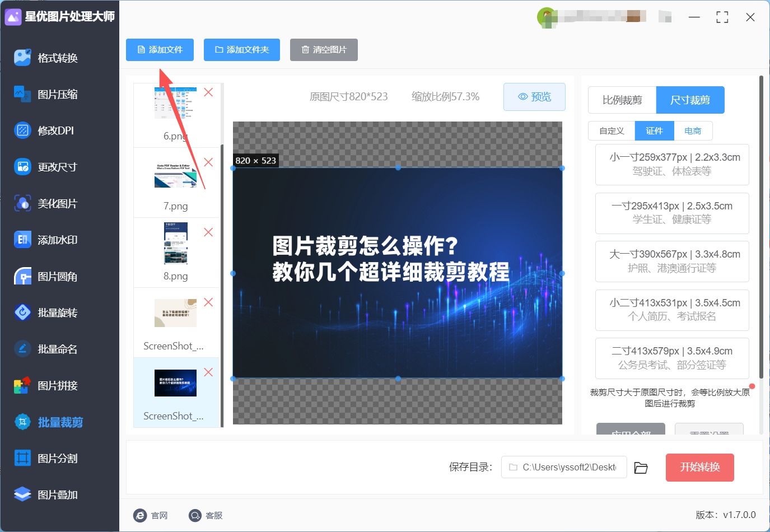Delete 7.png with its red X
The height and width of the screenshot is (532, 770).
[x=208, y=162]
